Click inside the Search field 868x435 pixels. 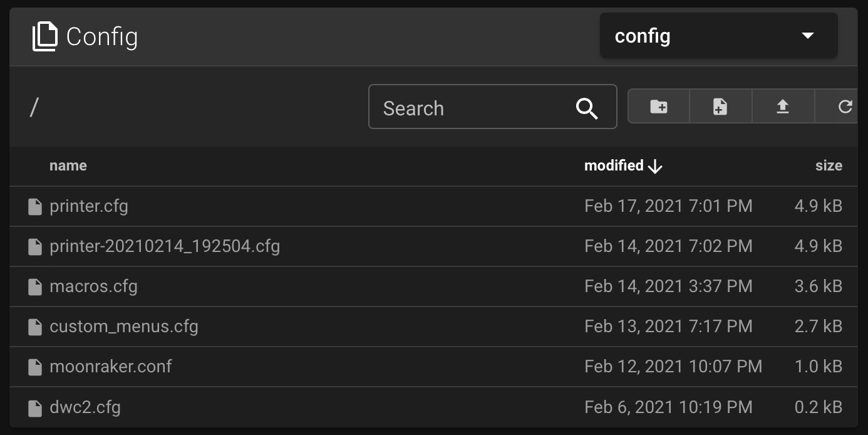470,108
